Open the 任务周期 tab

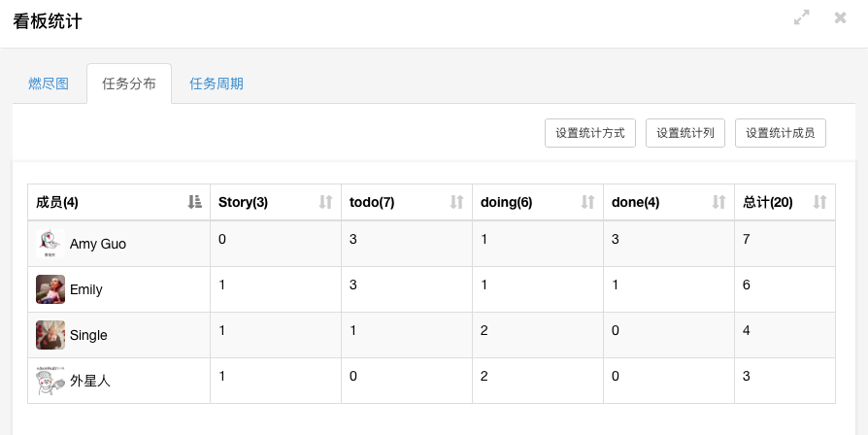click(x=217, y=84)
